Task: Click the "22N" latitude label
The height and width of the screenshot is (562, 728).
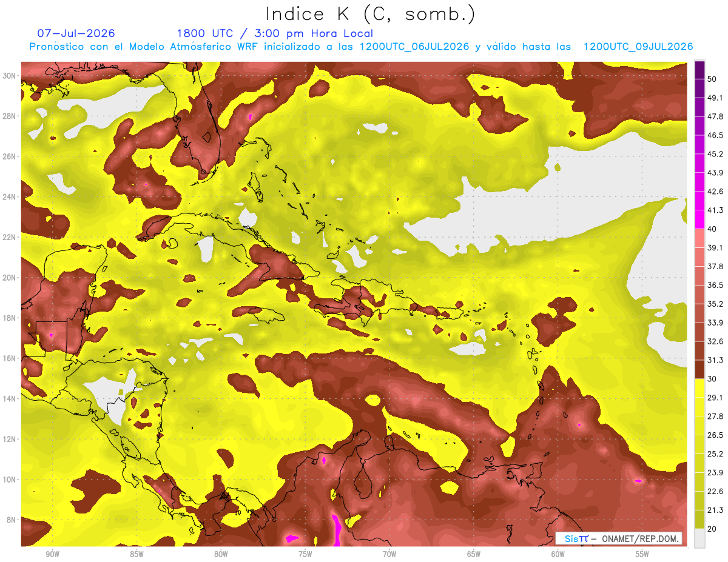Action: 10,237
